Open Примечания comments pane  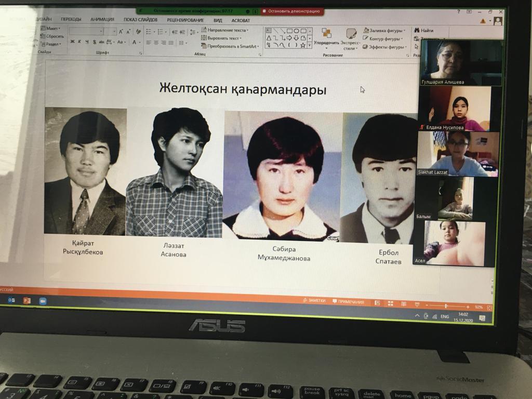[348, 302]
